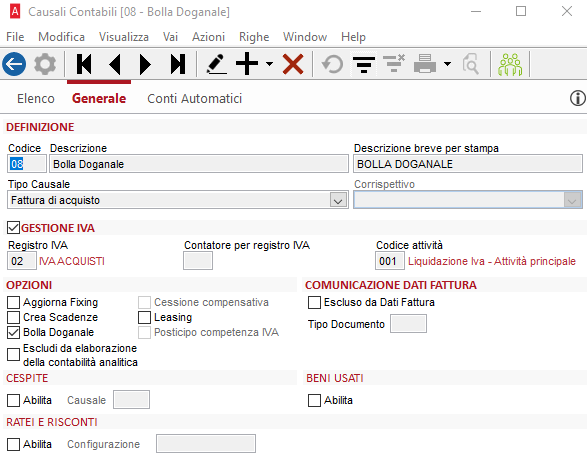Image resolution: width=587 pixels, height=458 pixels.
Task: Click the printer icon
Action: [425, 64]
